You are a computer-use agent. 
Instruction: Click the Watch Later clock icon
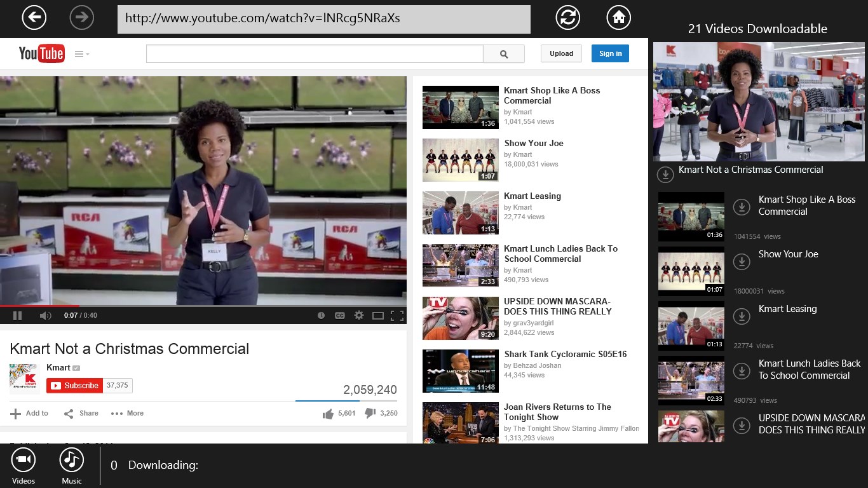321,315
